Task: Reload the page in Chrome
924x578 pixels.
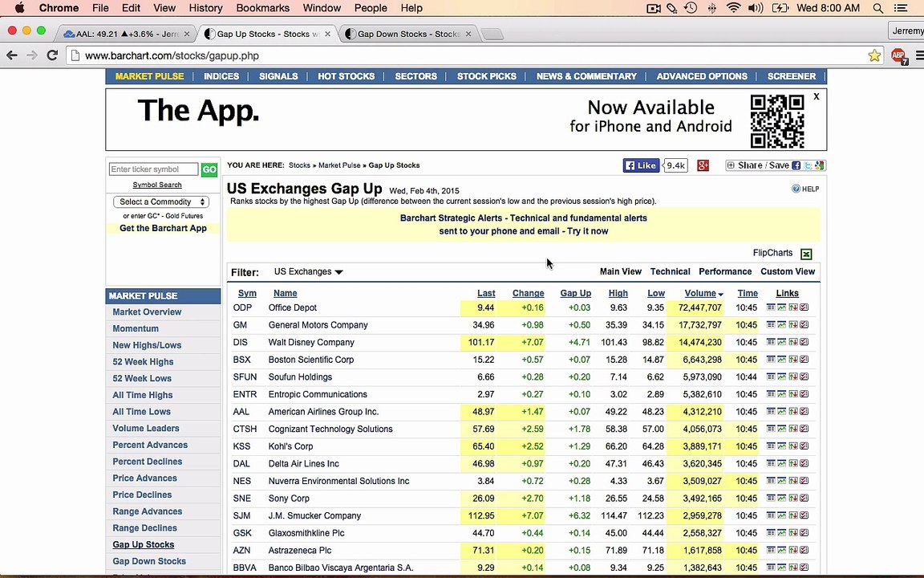Action: click(52, 55)
